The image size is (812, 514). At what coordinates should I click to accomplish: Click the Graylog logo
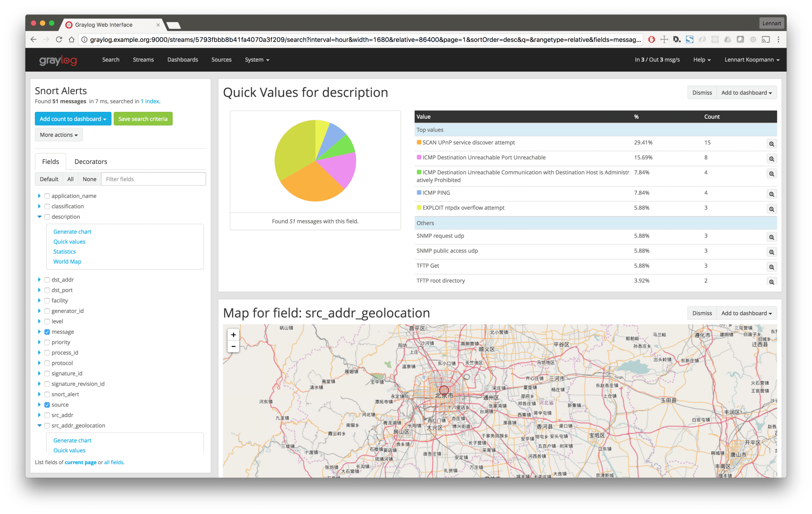[x=58, y=60]
